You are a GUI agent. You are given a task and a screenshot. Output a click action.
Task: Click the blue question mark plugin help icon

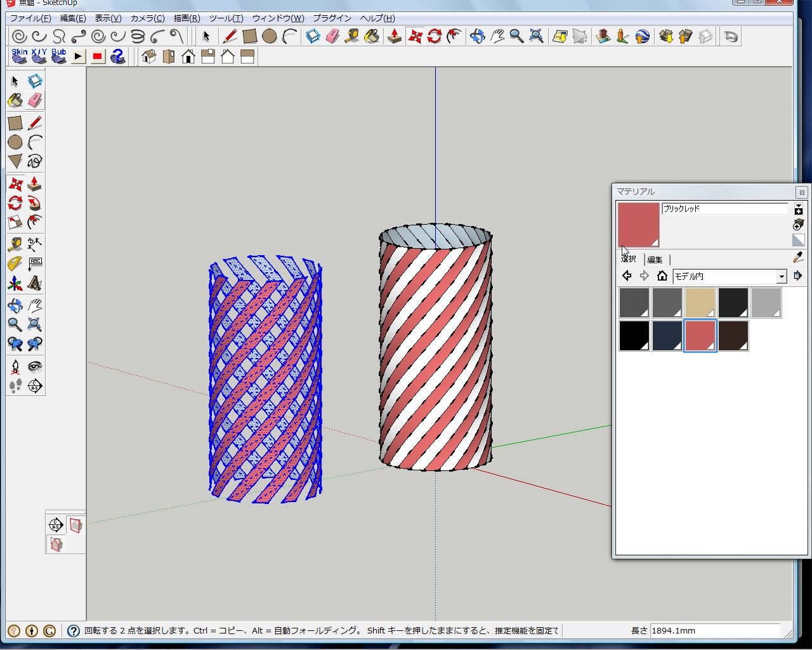tap(117, 56)
